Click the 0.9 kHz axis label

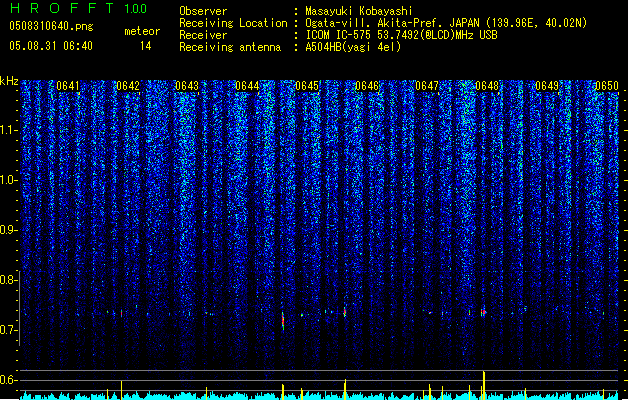click(x=8, y=230)
